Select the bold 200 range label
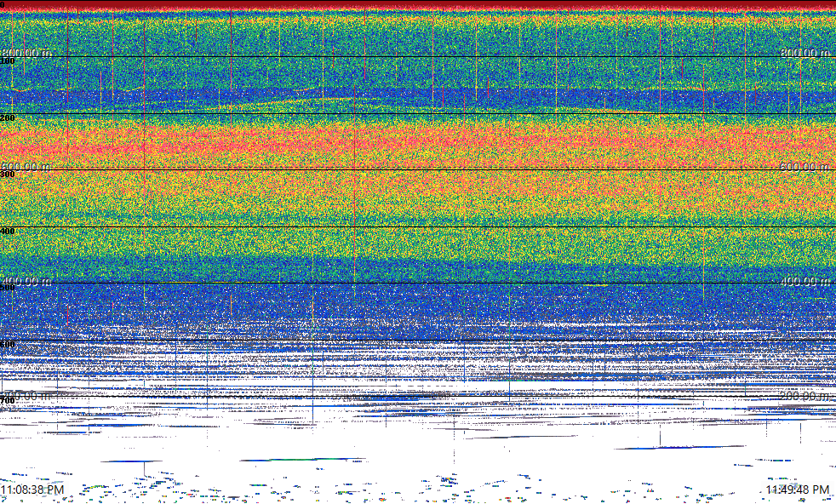Viewport: 836px width, 504px height. point(8,117)
